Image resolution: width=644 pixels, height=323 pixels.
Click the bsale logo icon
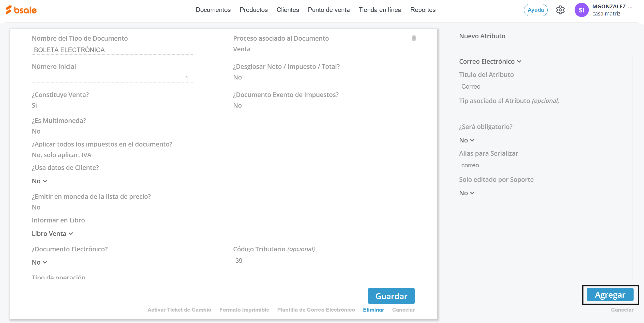[9, 10]
